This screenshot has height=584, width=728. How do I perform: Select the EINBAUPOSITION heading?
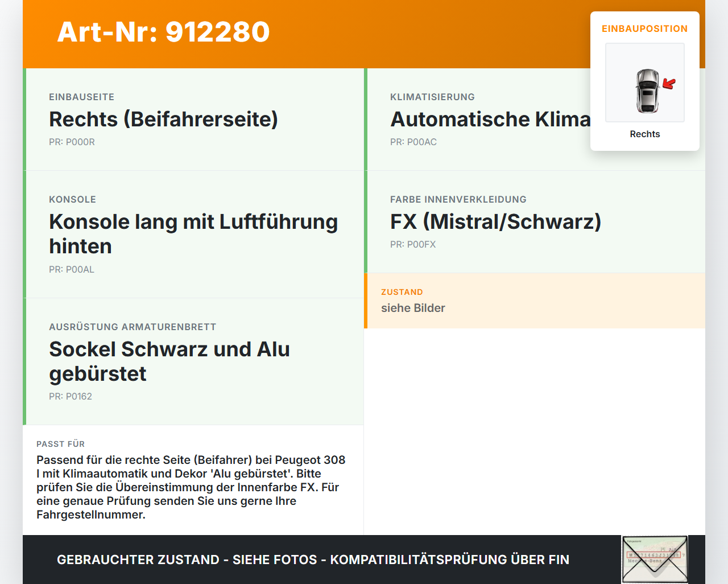pyautogui.click(x=644, y=28)
